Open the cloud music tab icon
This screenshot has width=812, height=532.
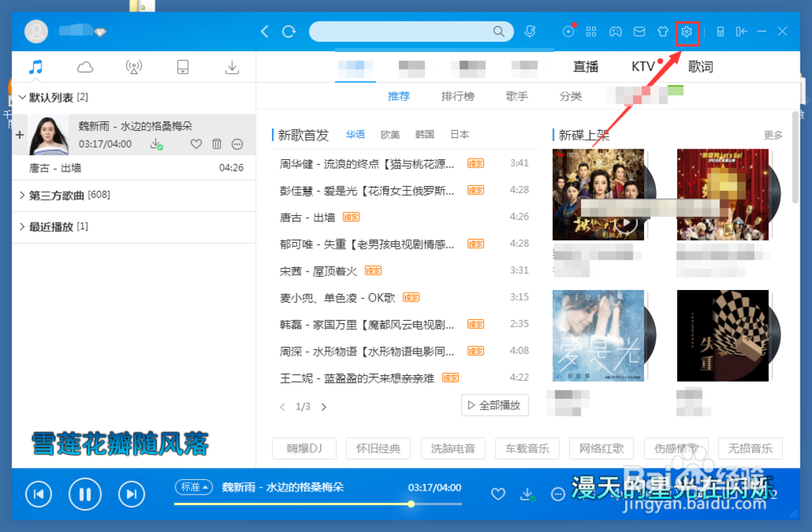click(85, 67)
